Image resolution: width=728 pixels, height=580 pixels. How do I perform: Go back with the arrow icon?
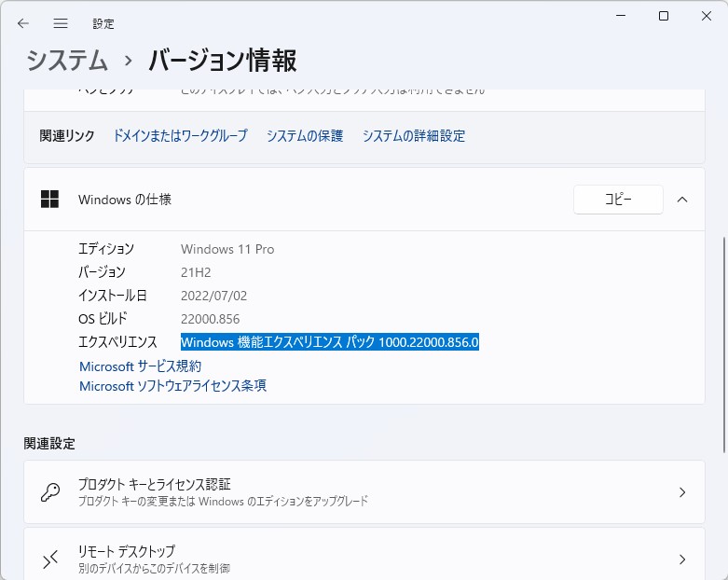[x=22, y=23]
